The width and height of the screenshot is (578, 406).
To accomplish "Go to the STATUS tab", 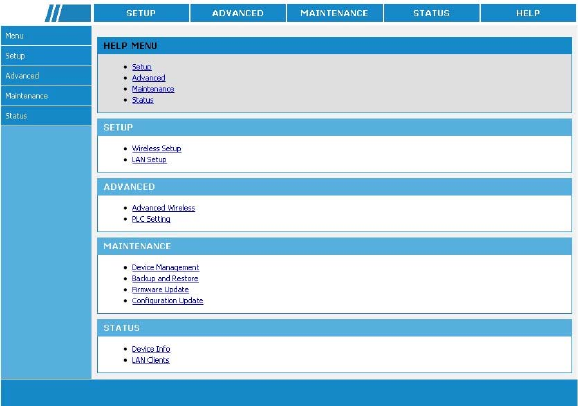I will 431,13.
